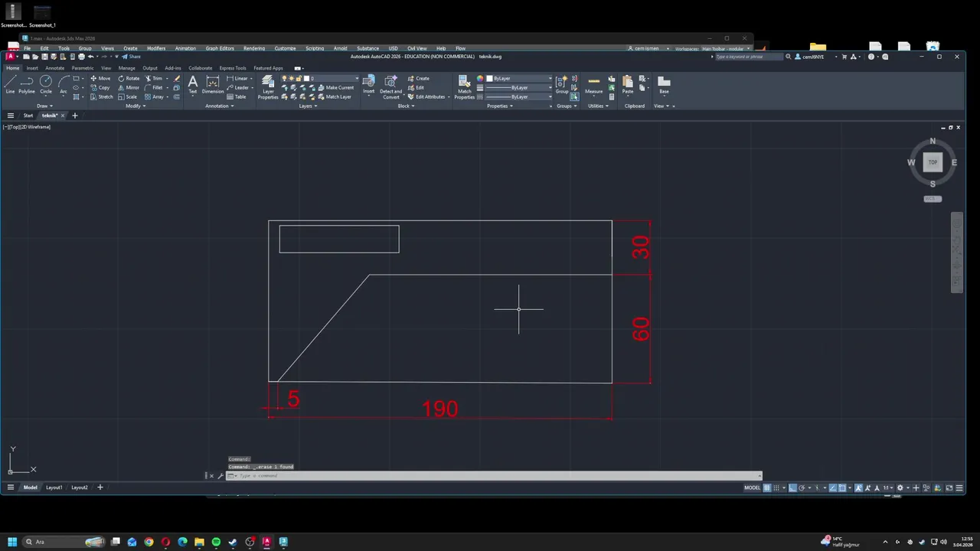Switch to Layout1 tab
980x551 pixels.
click(x=54, y=487)
